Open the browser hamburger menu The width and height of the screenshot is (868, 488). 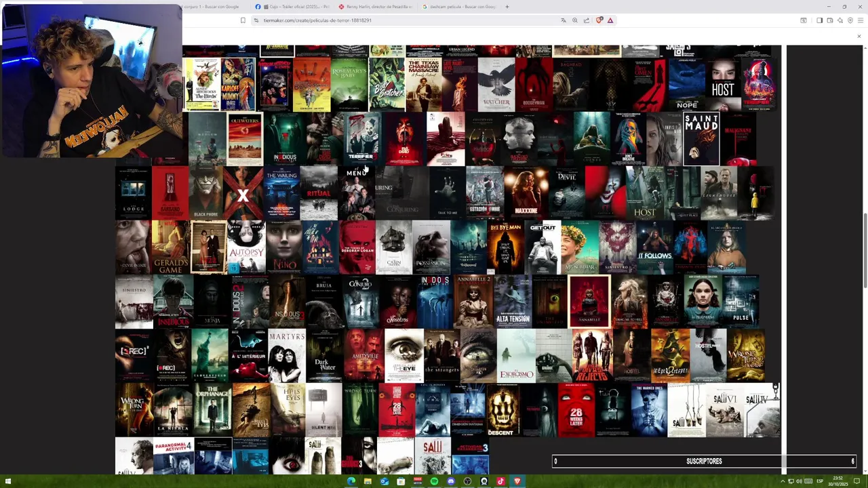tap(860, 20)
